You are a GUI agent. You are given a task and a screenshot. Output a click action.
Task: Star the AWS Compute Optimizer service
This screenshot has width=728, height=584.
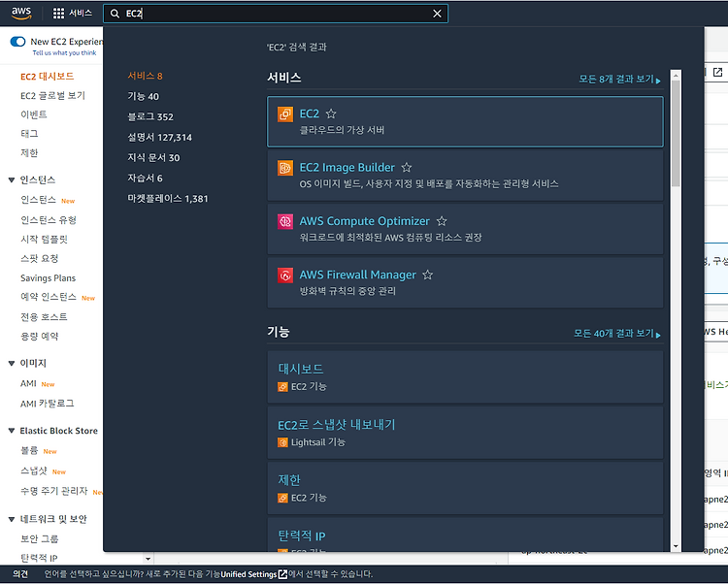[442, 221]
